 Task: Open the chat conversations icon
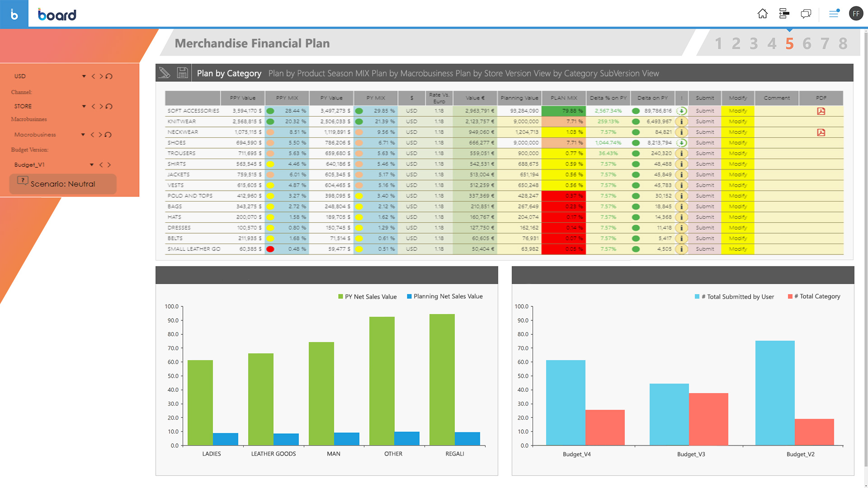[806, 14]
